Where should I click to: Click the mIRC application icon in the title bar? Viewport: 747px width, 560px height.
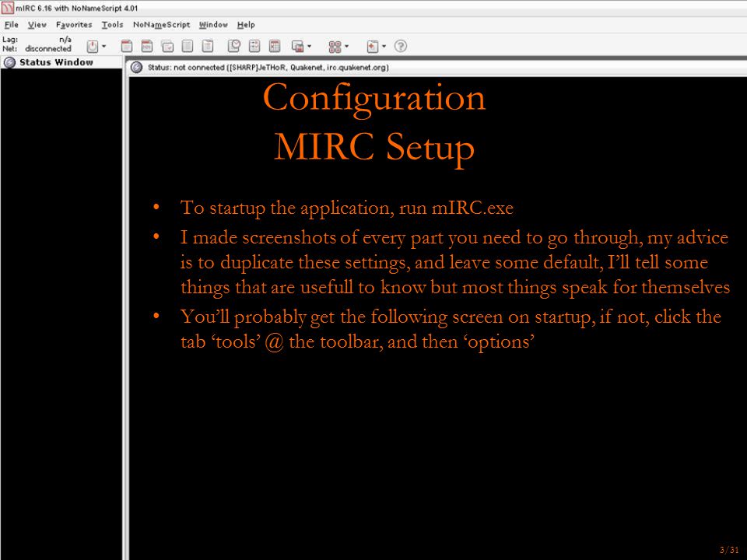pos(8,8)
